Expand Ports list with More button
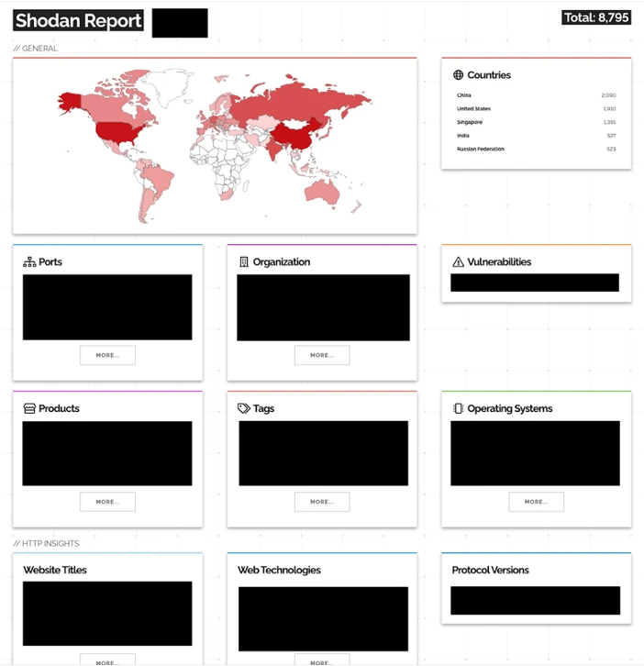Screen dimensions: 644x666 (107, 355)
